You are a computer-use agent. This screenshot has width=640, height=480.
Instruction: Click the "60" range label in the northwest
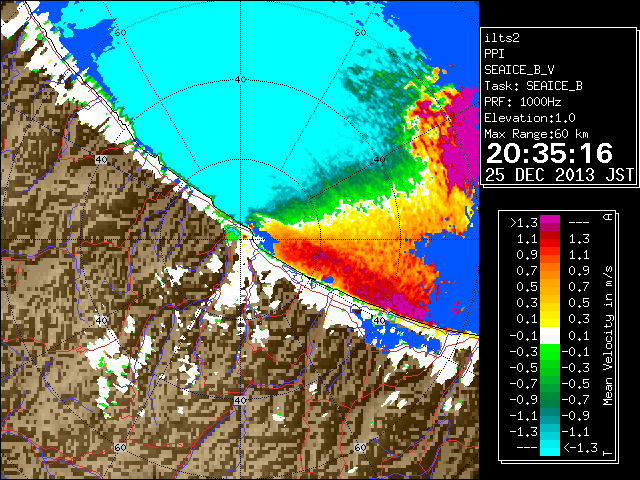[120, 33]
